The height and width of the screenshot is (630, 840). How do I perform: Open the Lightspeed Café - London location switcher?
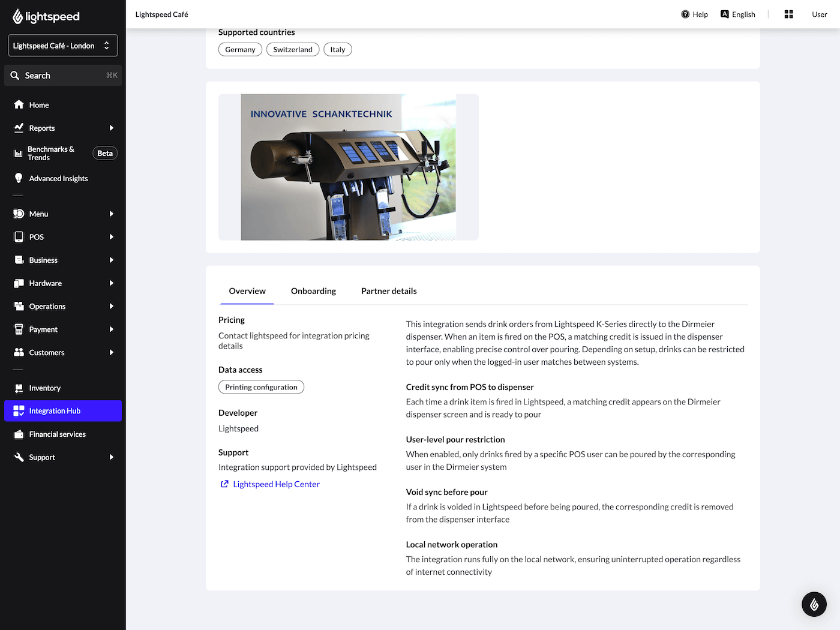point(62,45)
